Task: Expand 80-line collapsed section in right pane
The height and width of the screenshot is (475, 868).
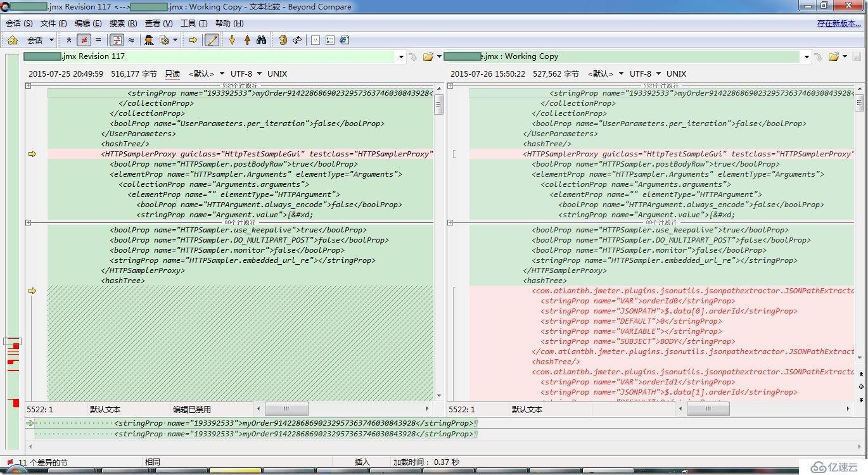Action: coord(450,222)
